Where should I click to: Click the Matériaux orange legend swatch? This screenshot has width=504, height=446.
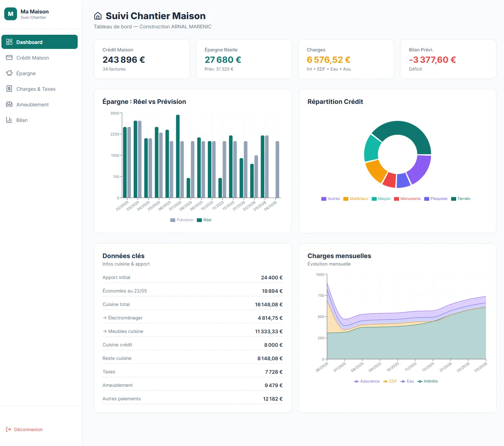[346, 199]
